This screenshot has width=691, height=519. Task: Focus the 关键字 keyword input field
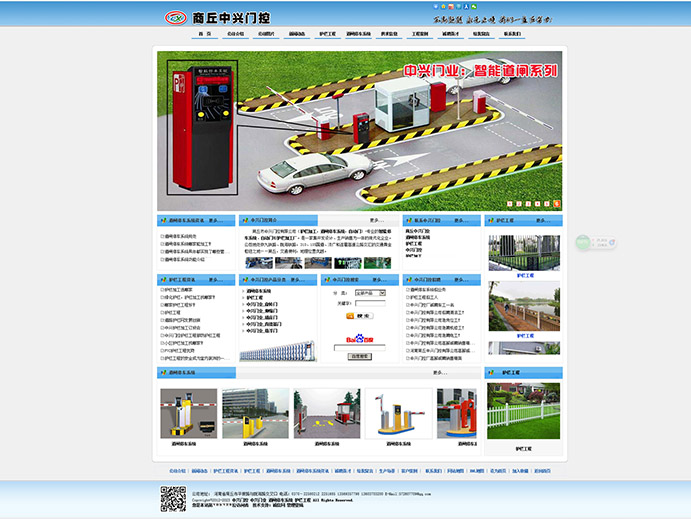tap(370, 303)
